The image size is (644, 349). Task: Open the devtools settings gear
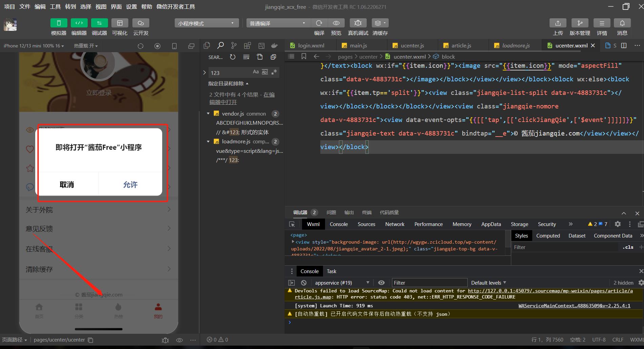pyautogui.click(x=618, y=224)
